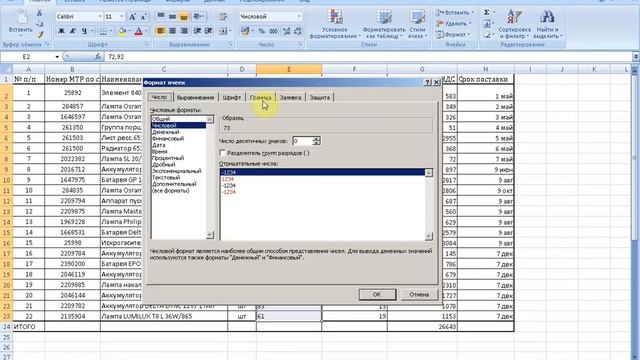Expand the Формат cells dropdown
Screen dimensions: 640x360
coord(469,35)
